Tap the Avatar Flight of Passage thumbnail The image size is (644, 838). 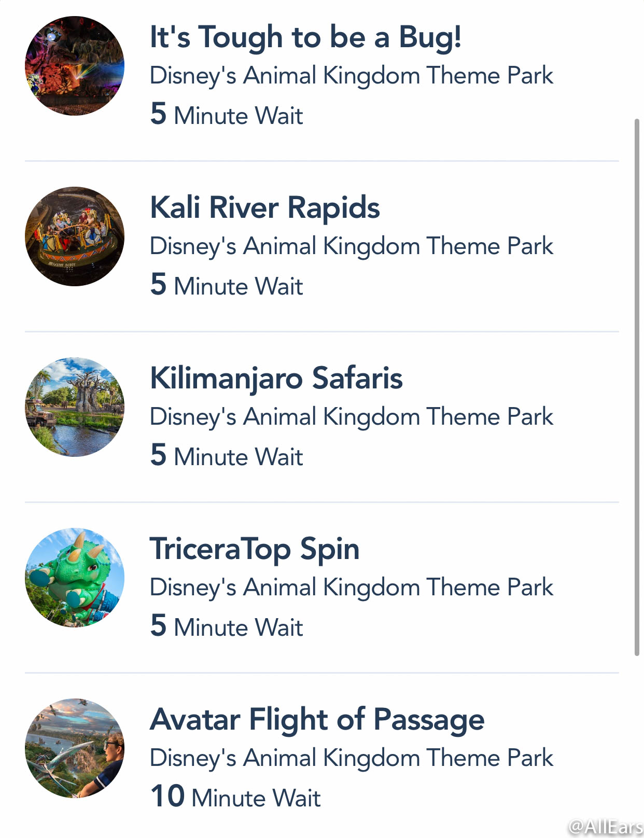75,748
